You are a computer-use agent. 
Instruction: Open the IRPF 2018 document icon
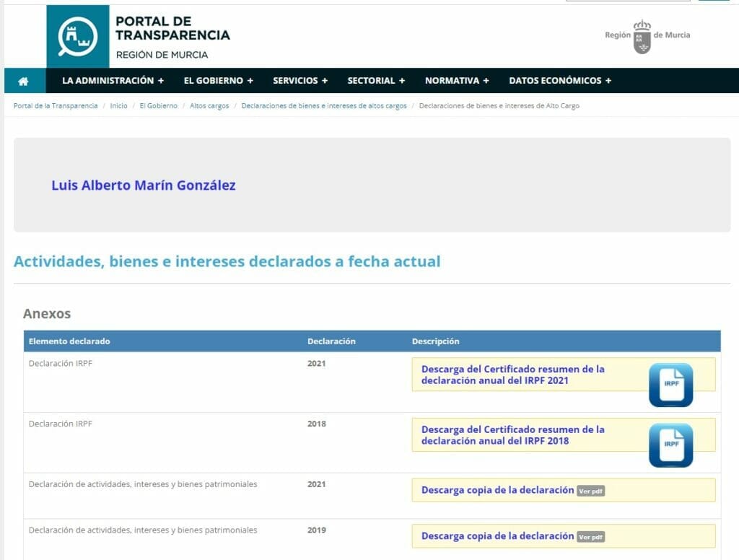(x=670, y=445)
